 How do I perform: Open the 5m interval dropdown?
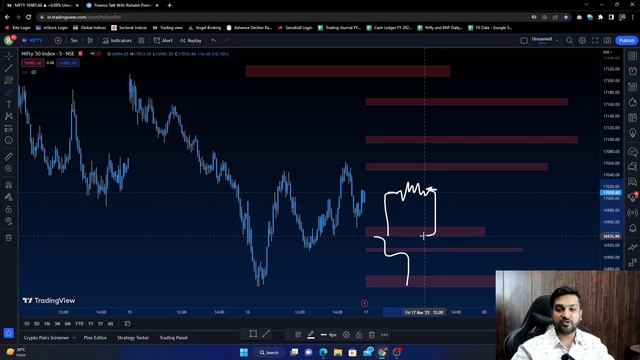74,40
